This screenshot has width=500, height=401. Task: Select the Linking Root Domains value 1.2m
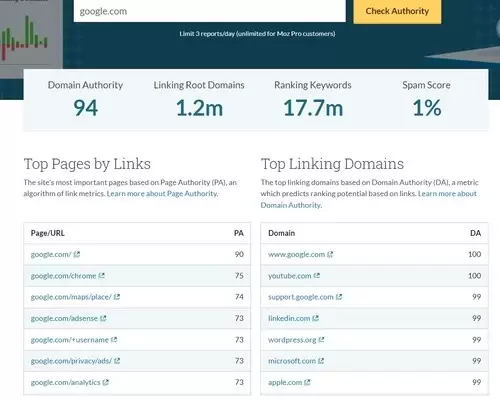pyautogui.click(x=199, y=108)
